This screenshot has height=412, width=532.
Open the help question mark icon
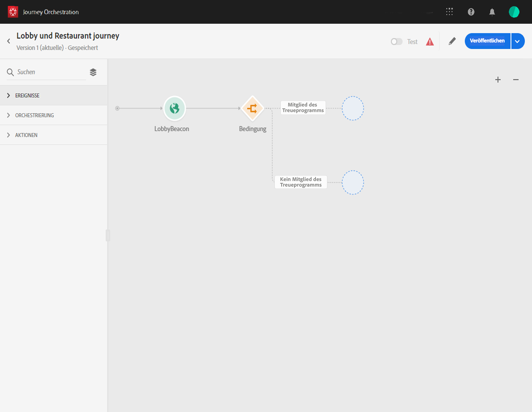tap(471, 12)
